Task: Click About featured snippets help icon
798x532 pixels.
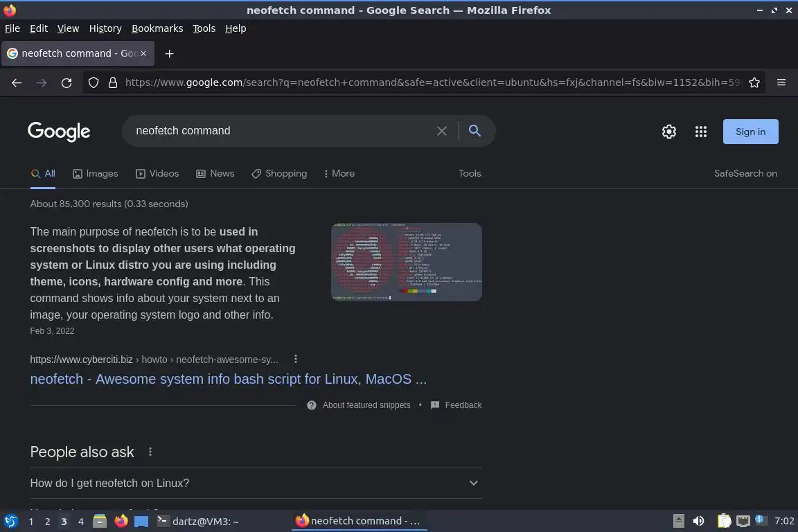Action: pos(312,405)
